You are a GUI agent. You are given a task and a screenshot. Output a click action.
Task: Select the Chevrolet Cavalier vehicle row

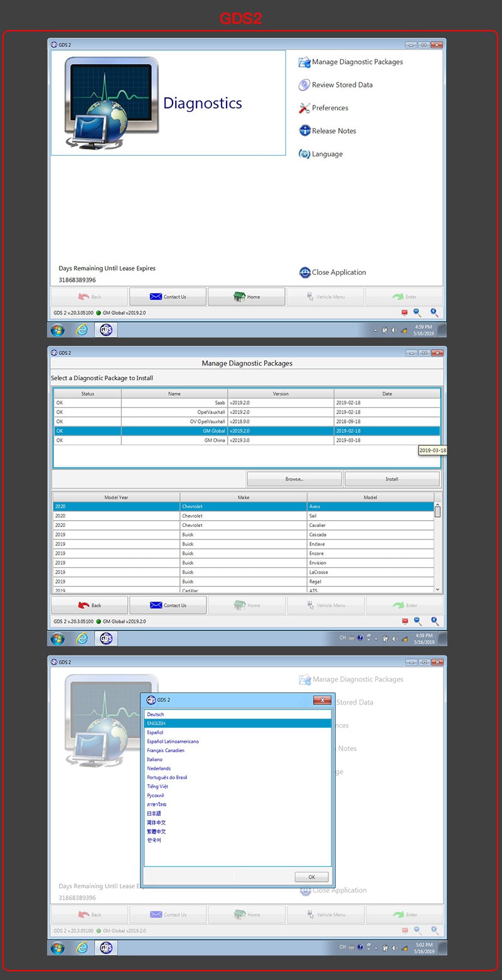[243, 525]
